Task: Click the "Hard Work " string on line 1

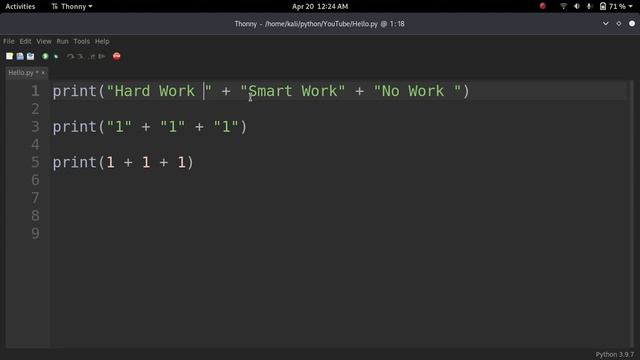Action: click(x=159, y=91)
